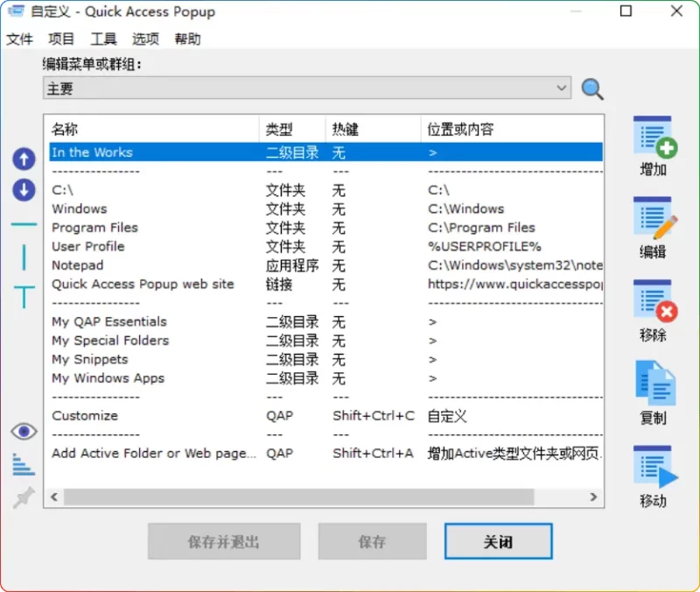The width and height of the screenshot is (700, 592).
Task: Click the 应用程序 type cell for Notepad
Action: point(292,265)
